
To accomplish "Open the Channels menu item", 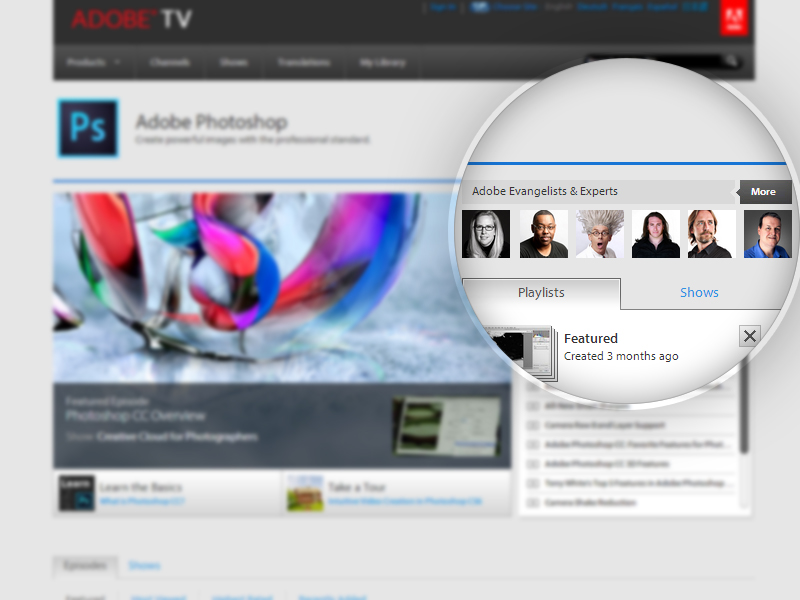I will 170,62.
